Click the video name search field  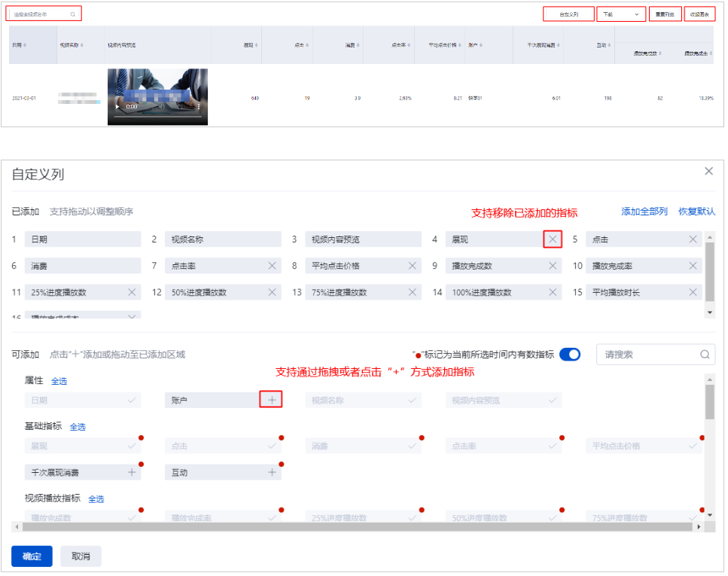tap(41, 14)
